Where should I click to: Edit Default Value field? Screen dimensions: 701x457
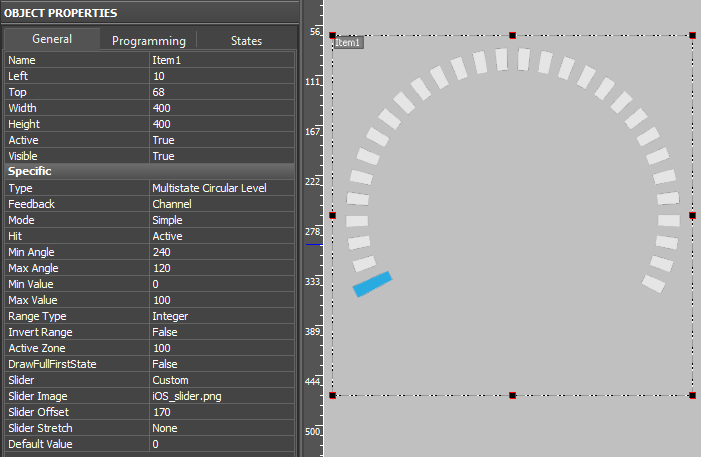click(x=222, y=444)
